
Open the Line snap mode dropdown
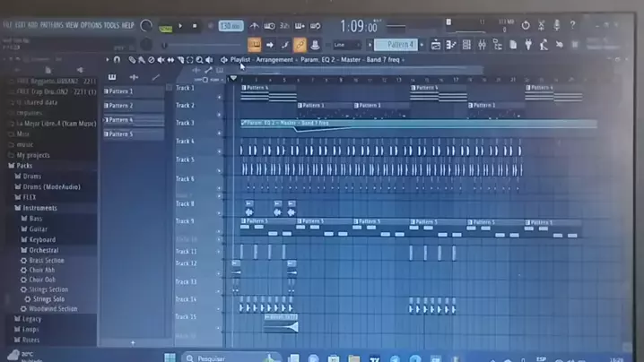coord(344,45)
